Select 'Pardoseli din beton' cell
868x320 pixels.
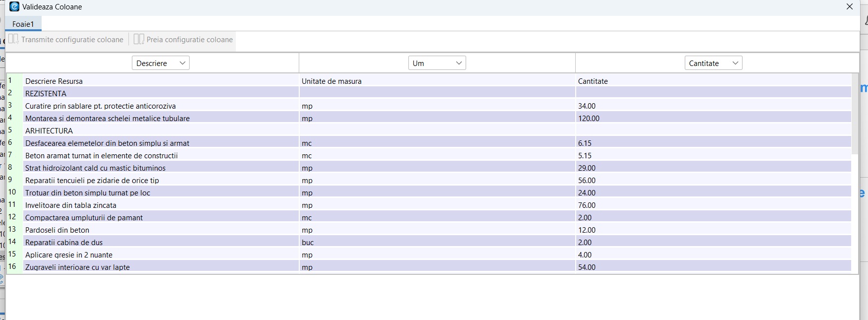click(161, 230)
